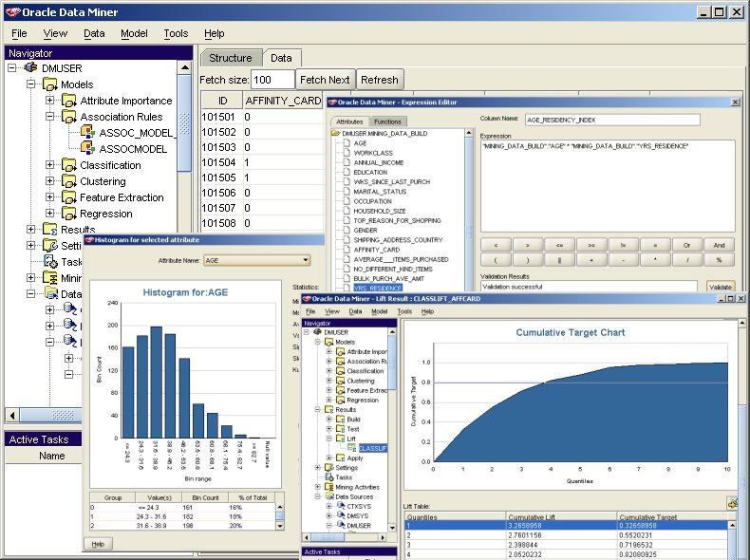Screen dimensions: 750x560
Task: Select the ASSOCMODEL model icon in Navigator
Action: click(87, 149)
